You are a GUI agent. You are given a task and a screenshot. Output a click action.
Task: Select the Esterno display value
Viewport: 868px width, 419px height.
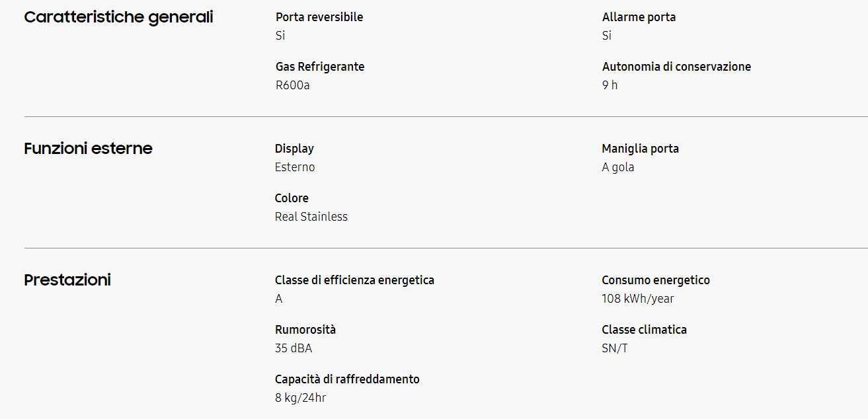[295, 167]
